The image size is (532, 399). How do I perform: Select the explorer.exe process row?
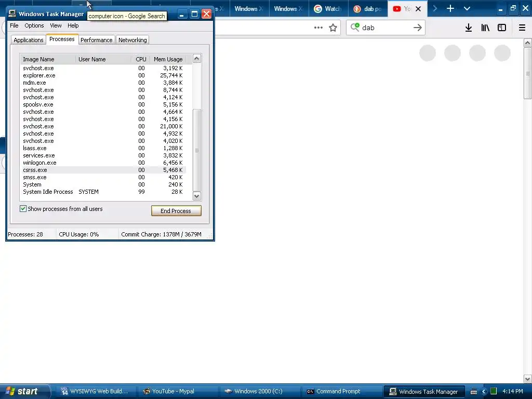(x=103, y=75)
